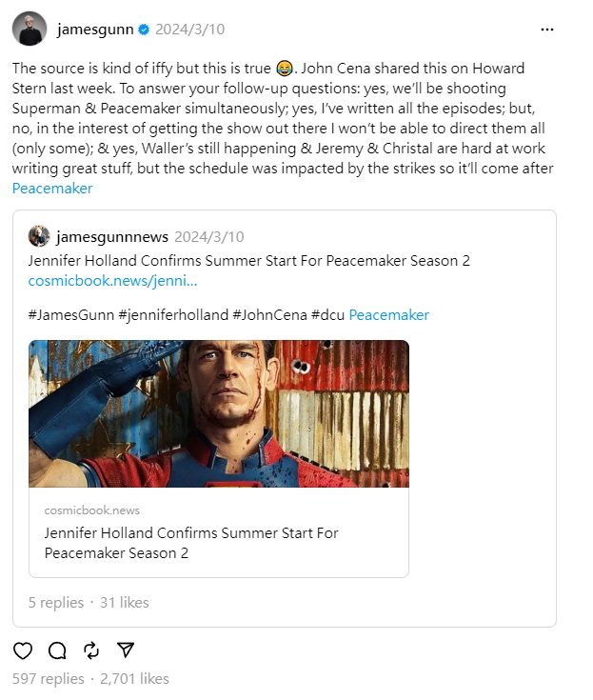View 31 likes on quoted post
Image resolution: width=593 pixels, height=700 pixels.
125,603
